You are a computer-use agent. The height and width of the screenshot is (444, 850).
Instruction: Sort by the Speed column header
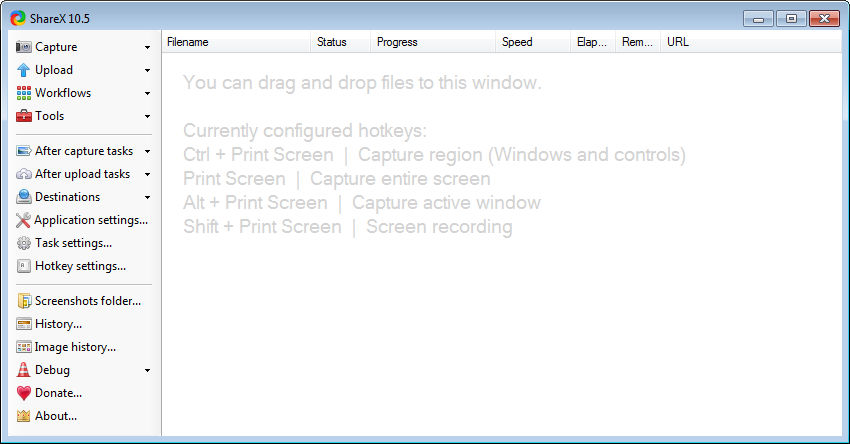pos(533,42)
